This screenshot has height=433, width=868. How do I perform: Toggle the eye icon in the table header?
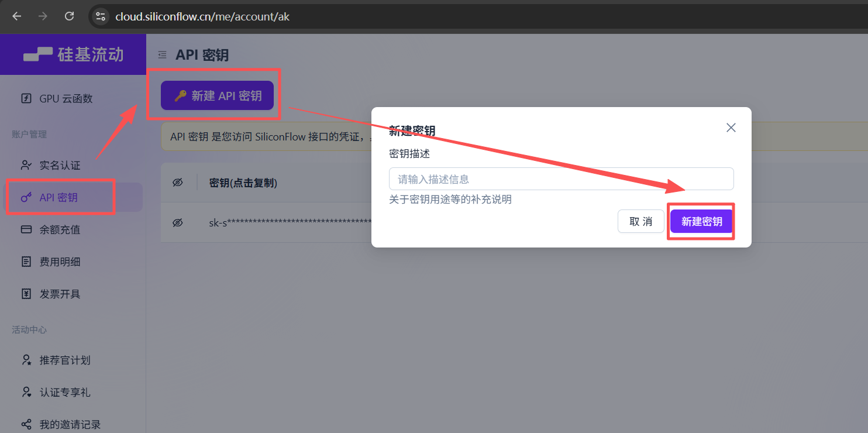pyautogui.click(x=178, y=183)
